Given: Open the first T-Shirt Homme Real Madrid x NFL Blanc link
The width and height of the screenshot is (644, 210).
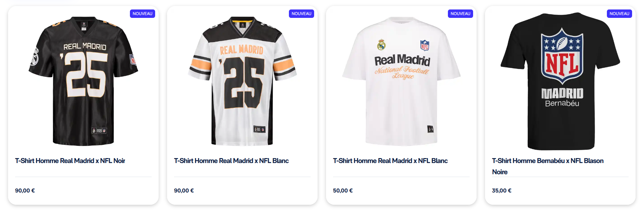Looking at the screenshot, I should [231, 161].
